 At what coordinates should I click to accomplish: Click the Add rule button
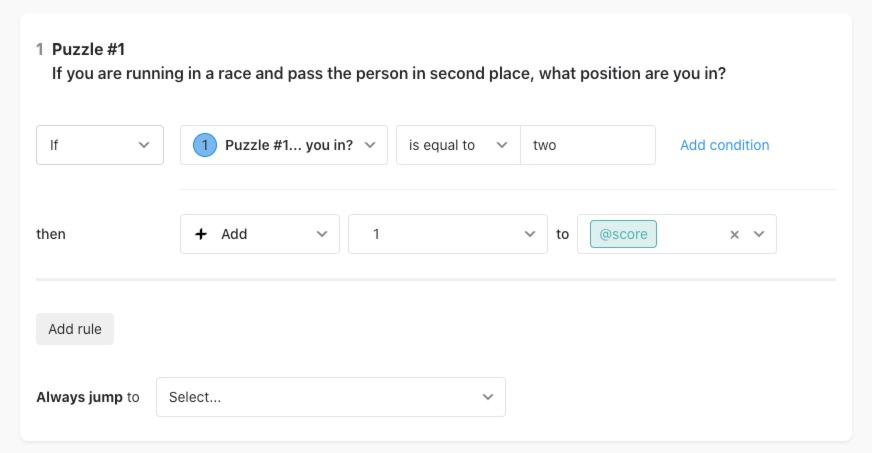click(x=75, y=329)
